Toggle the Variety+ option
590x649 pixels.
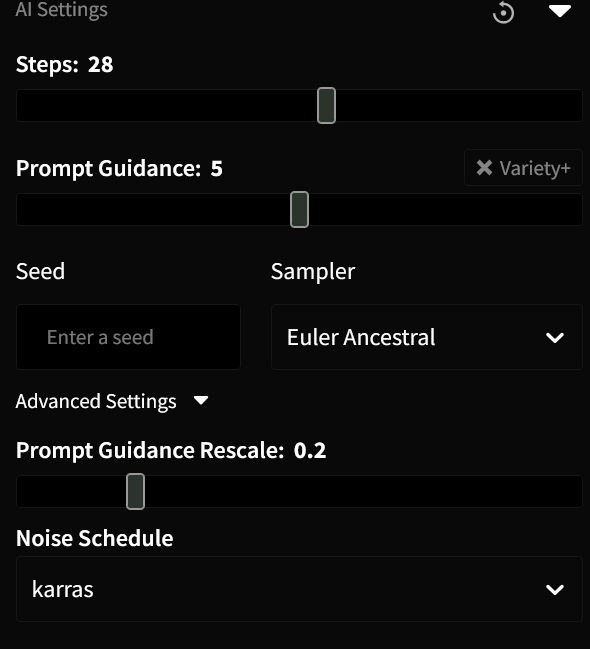pyautogui.click(x=523, y=168)
